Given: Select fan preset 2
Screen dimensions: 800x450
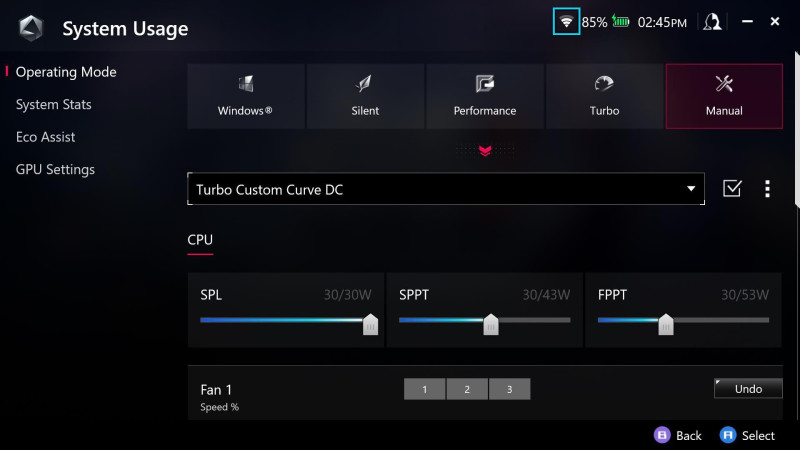Looking at the screenshot, I should pos(467,389).
